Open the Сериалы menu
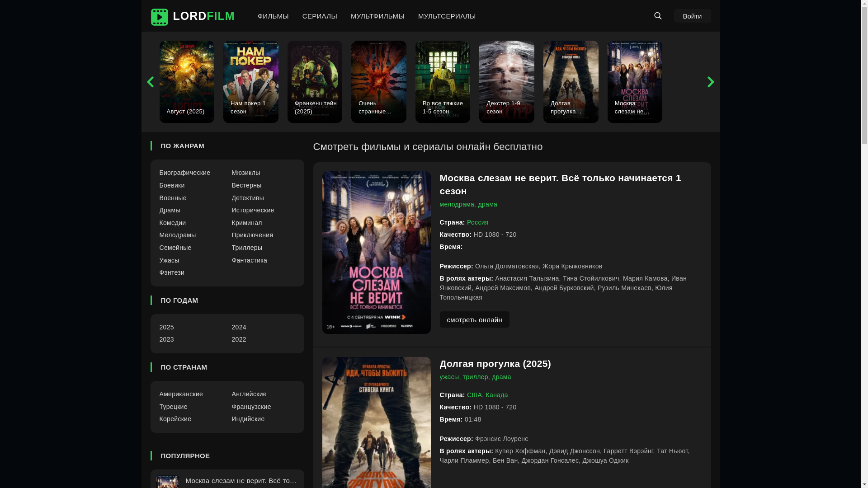The width and height of the screenshot is (868, 488). (320, 16)
